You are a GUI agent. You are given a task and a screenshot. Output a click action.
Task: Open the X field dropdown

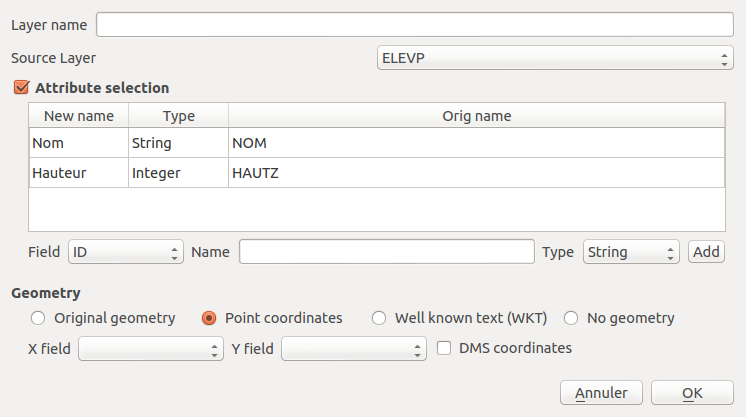click(x=151, y=349)
